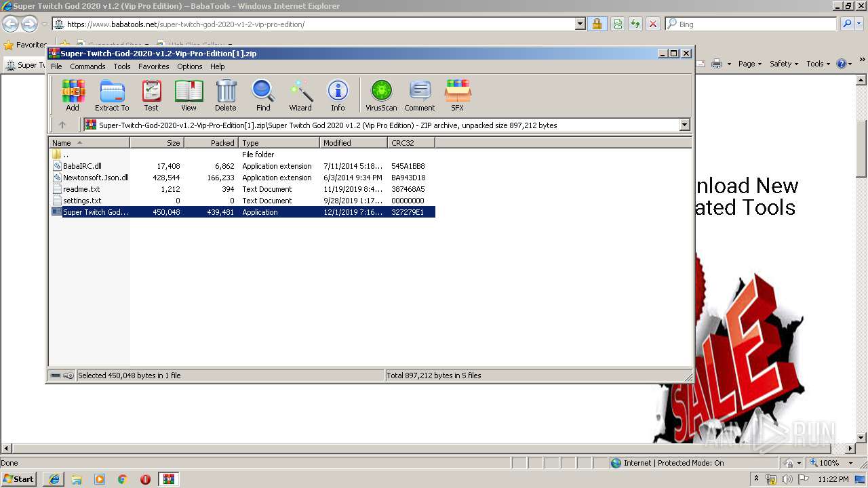Screen dimensions: 868x488
Task: Click the IE Print icon
Action: [716, 64]
